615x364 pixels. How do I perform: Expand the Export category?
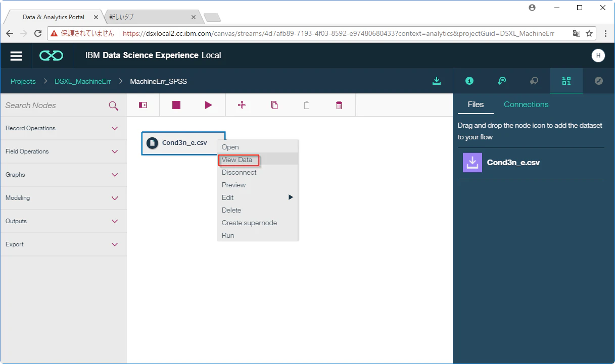click(63, 244)
